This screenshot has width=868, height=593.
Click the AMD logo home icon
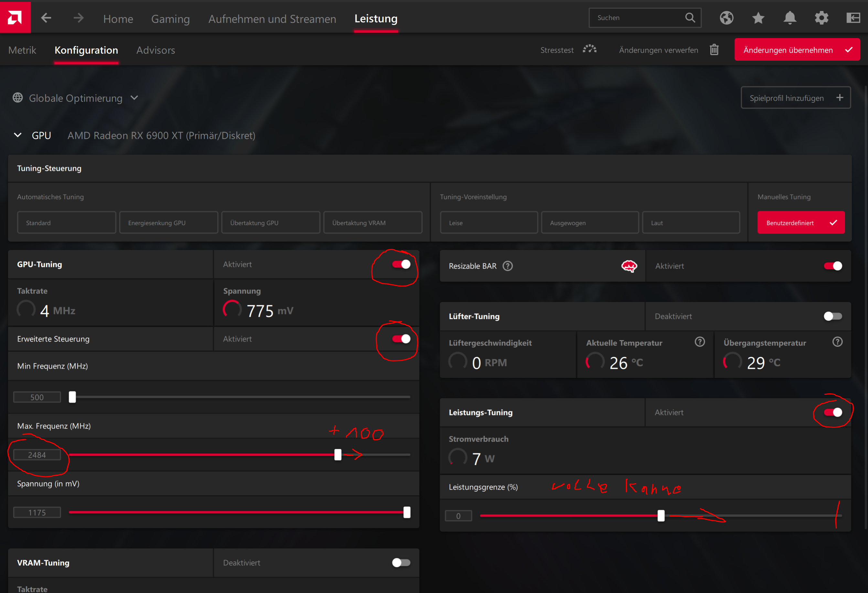coord(15,17)
